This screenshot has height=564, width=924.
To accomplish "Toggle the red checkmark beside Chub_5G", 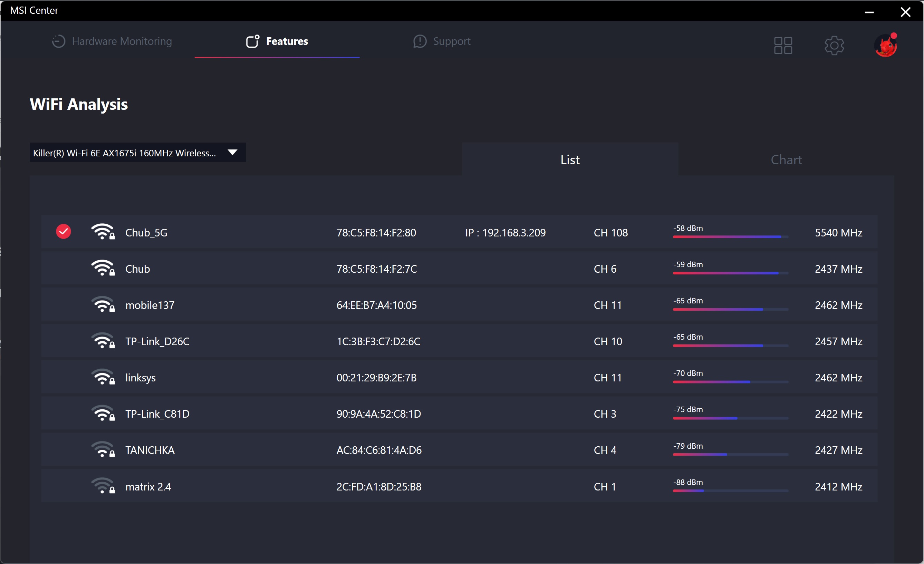I will tap(64, 232).
